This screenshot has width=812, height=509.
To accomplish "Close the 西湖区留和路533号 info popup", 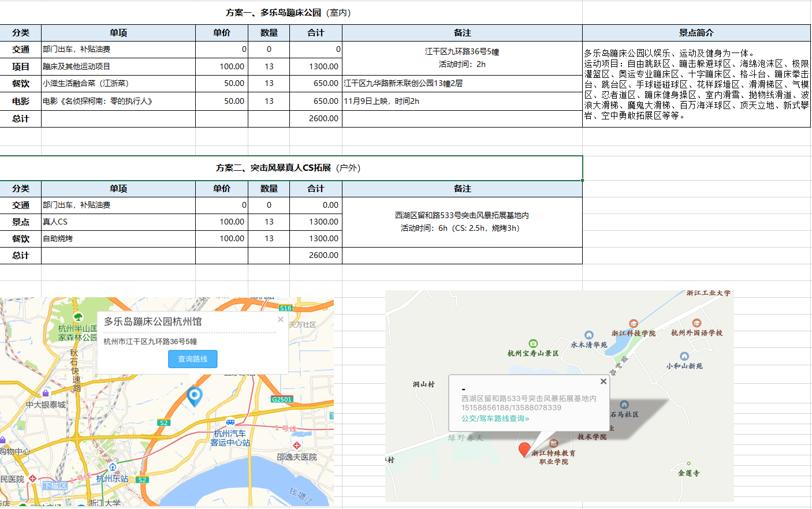I will [603, 381].
